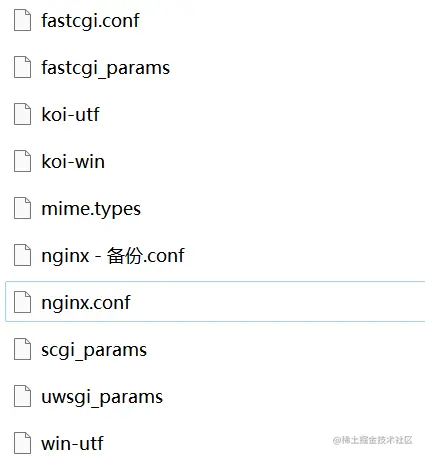Image resolution: width=425 pixels, height=457 pixels.
Task: Click the fastcgi.conf file icon
Action: [22, 20]
